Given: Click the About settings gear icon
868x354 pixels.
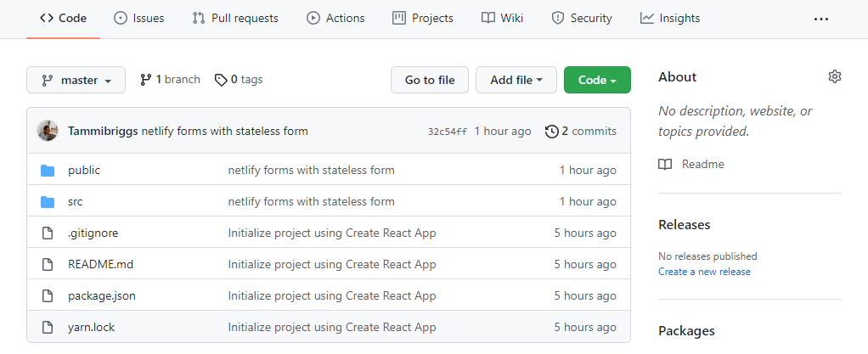Looking at the screenshot, I should (835, 76).
